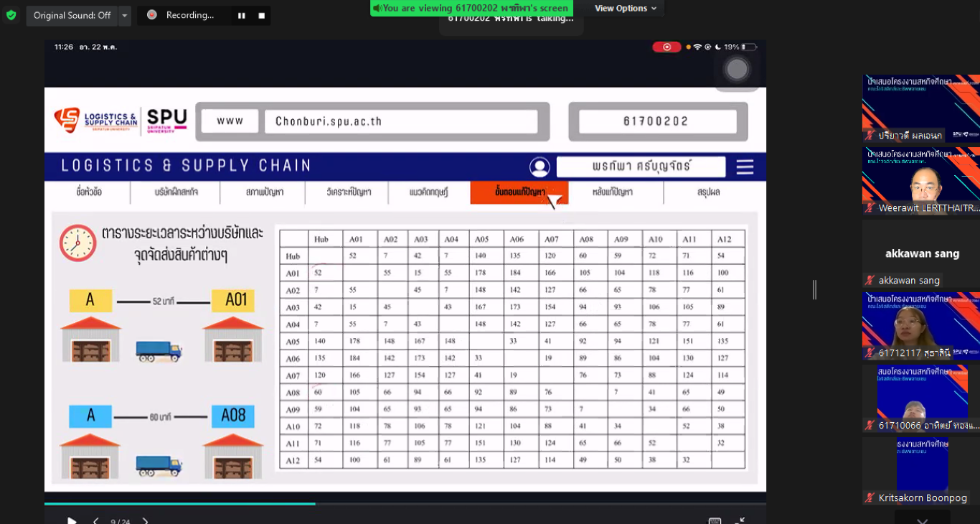Go to previous slide with left arrow
Screen dimensions: 980x524
(x=96, y=521)
